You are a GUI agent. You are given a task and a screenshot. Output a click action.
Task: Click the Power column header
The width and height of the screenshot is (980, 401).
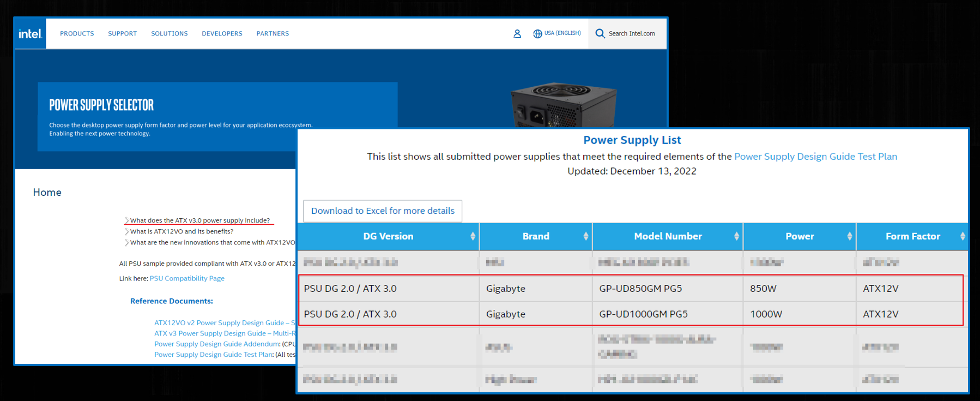click(800, 236)
